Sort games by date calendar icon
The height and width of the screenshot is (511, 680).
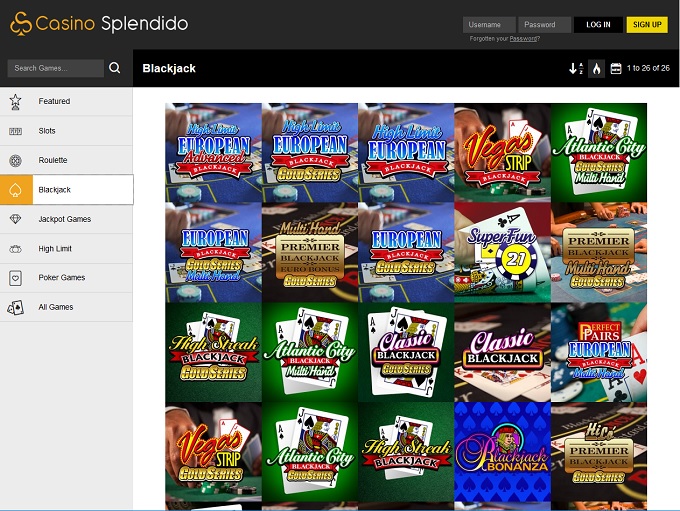[x=616, y=69]
